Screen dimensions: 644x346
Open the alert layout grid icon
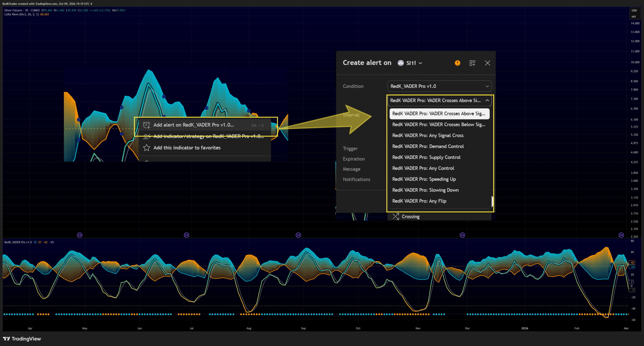point(472,63)
